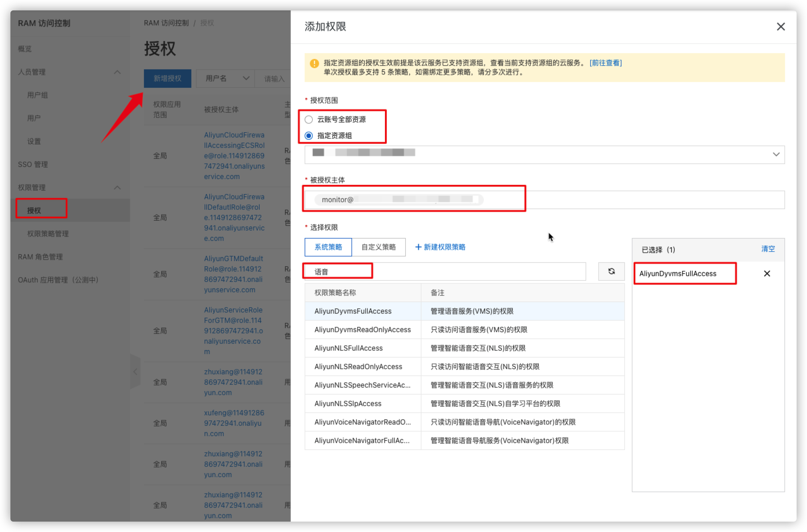Select 云账号全部资源 radio option
The width and height of the screenshot is (807, 532).
coord(308,119)
